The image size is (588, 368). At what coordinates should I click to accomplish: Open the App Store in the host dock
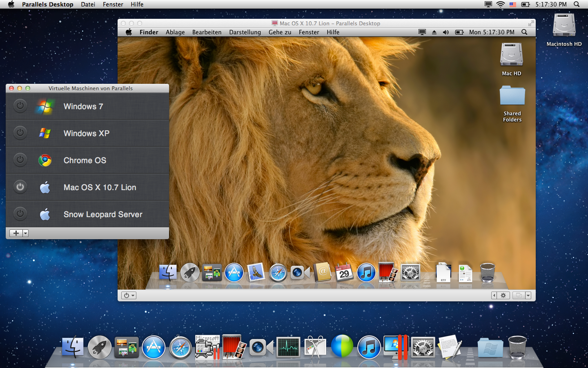154,348
